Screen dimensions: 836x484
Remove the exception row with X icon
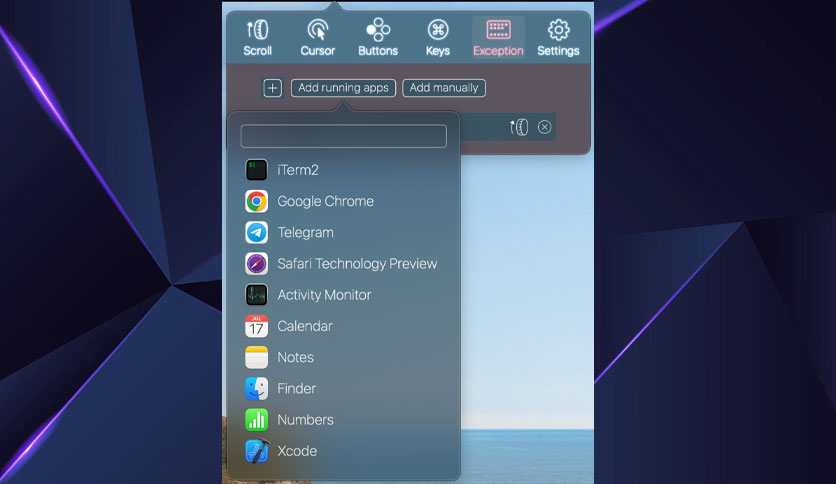[544, 127]
